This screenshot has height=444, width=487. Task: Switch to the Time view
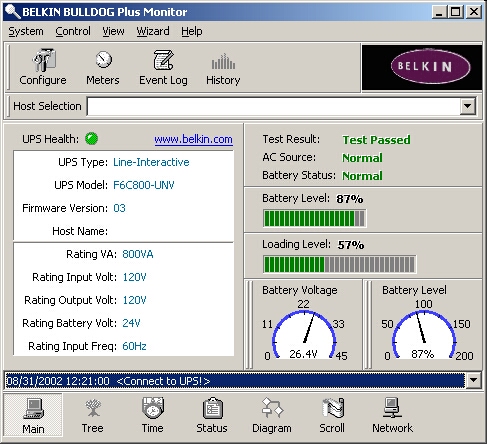pos(152,415)
